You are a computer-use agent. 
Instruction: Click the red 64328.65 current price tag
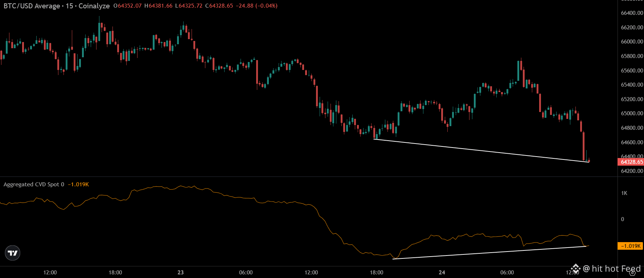click(631, 162)
